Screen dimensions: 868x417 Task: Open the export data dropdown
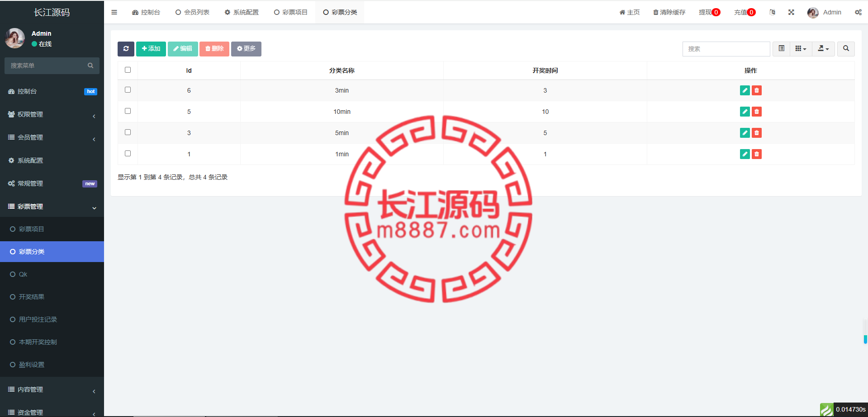tap(823, 49)
